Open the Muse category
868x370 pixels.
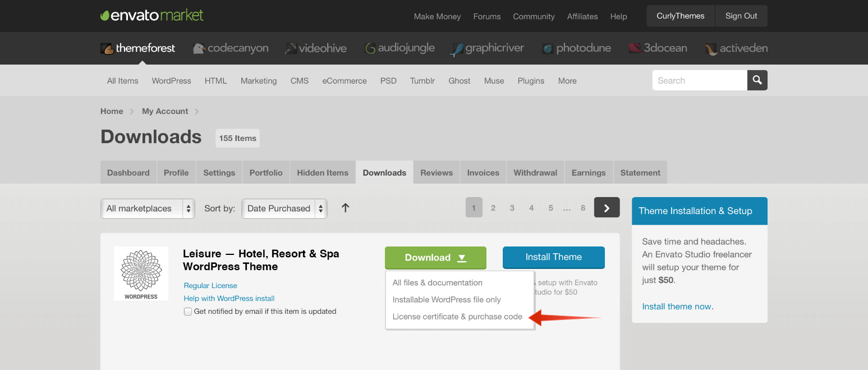pyautogui.click(x=494, y=81)
